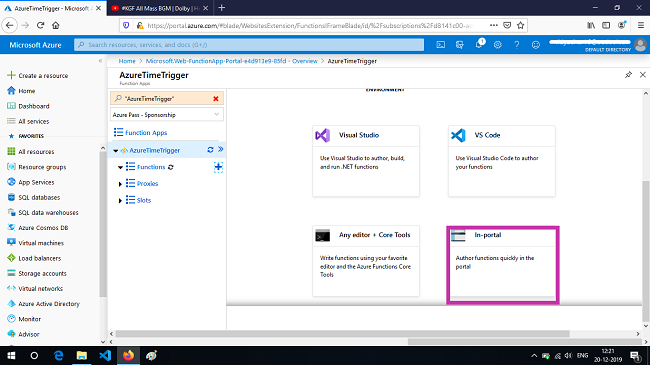Open SQL data warehouses
The width and height of the screenshot is (650, 365).
pos(43,213)
